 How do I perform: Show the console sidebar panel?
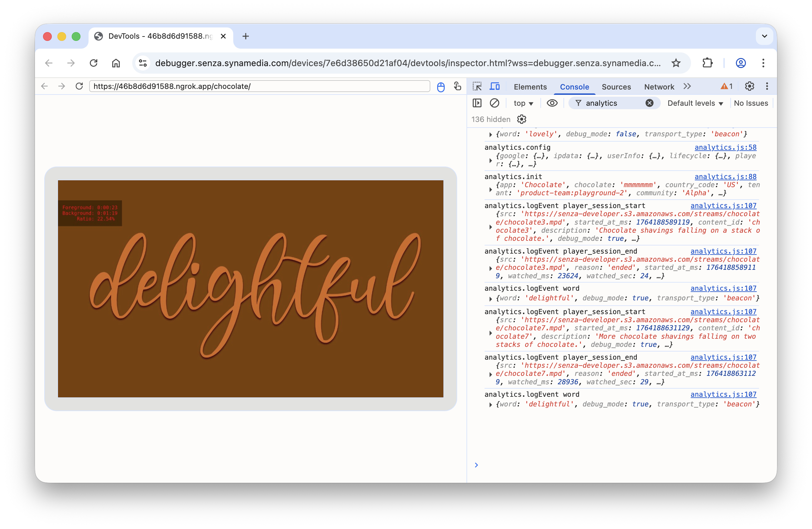[x=477, y=103]
